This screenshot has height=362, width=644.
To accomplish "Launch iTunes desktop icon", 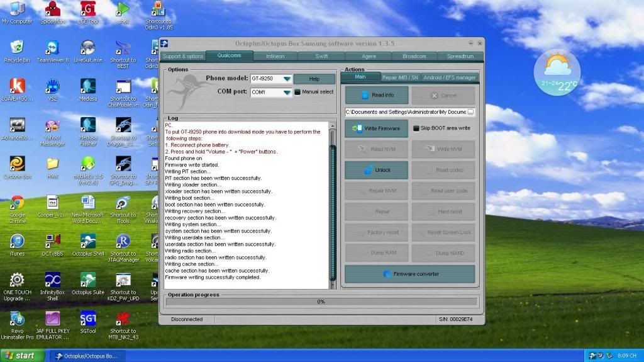I will click(17, 245).
